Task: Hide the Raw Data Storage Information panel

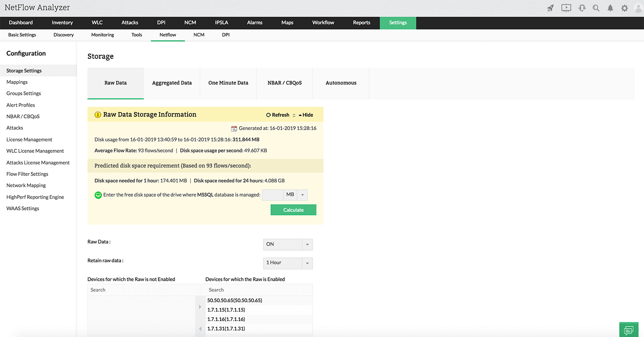Action: [305, 115]
